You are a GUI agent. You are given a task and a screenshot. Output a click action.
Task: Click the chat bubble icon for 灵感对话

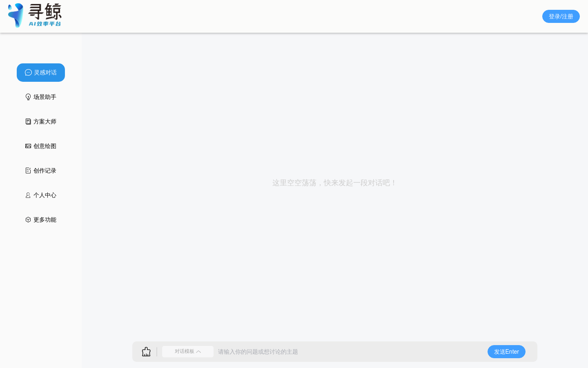(x=28, y=72)
